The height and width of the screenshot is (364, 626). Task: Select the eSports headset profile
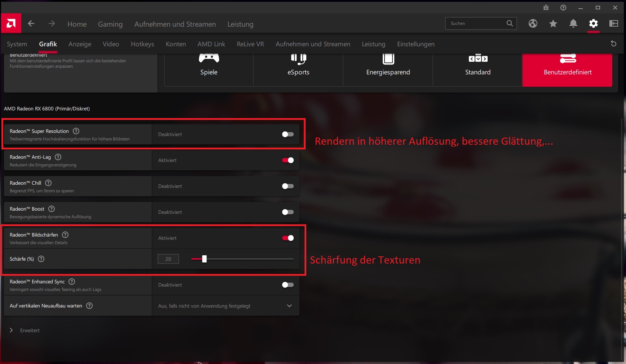click(298, 70)
